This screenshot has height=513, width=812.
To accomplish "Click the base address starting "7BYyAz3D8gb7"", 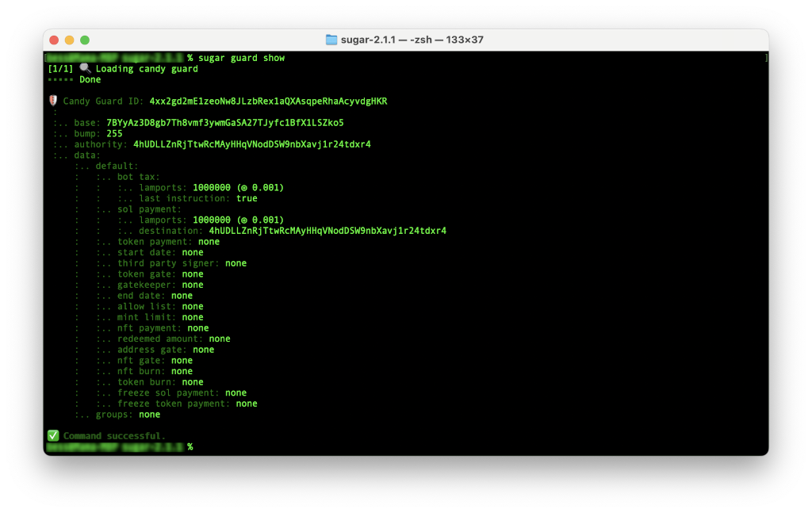I will pyautogui.click(x=225, y=123).
